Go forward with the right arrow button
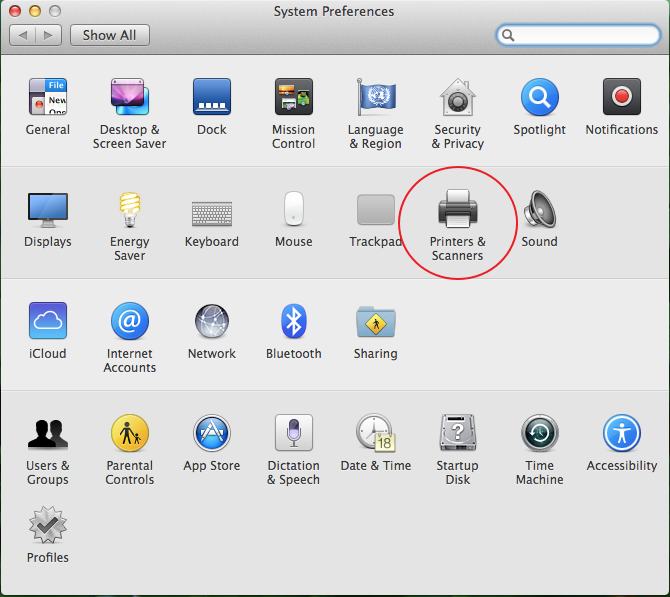This screenshot has width=670, height=597. (49, 35)
